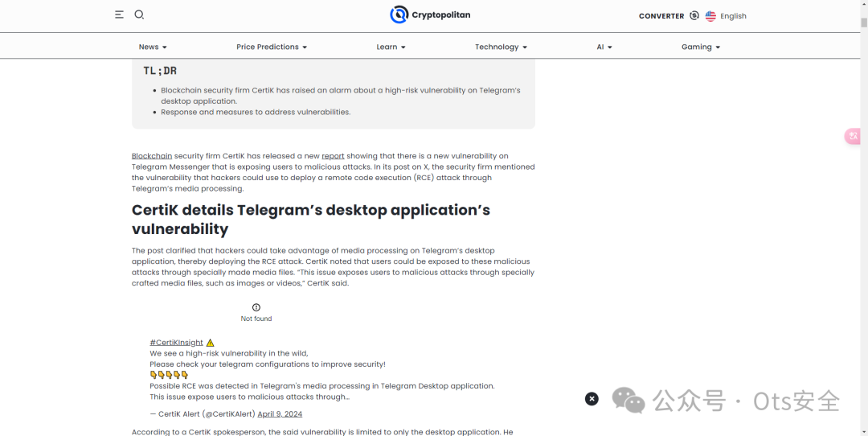Click 'Response and measures to address vulnerabilities.' bullet
Image resolution: width=868 pixels, height=436 pixels.
(256, 112)
